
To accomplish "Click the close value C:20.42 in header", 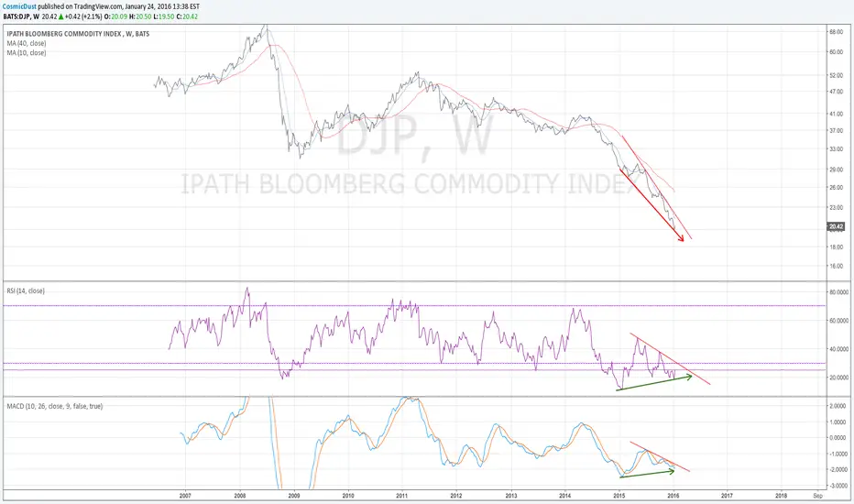I will (187, 16).
